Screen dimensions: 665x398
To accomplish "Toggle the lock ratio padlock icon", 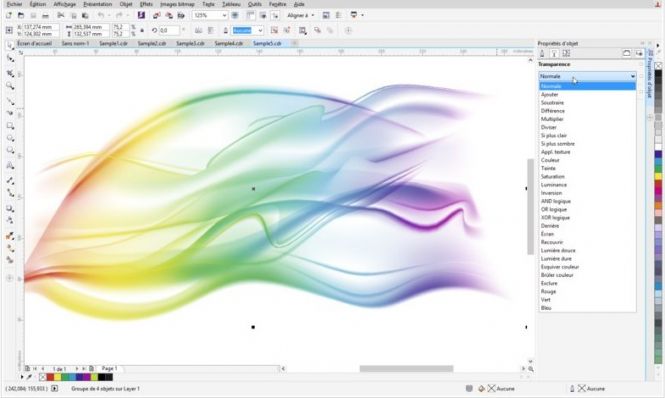I will click(142, 31).
